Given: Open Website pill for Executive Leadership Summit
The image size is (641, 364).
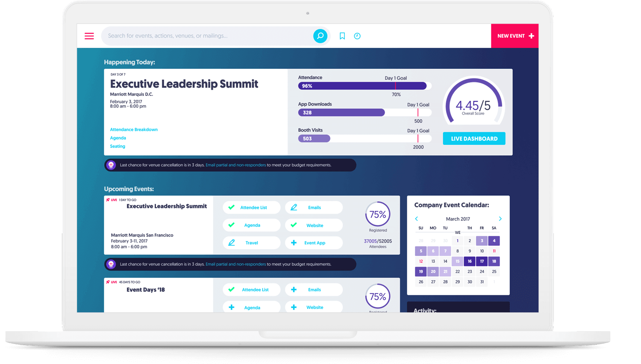Looking at the screenshot, I should click(x=314, y=225).
